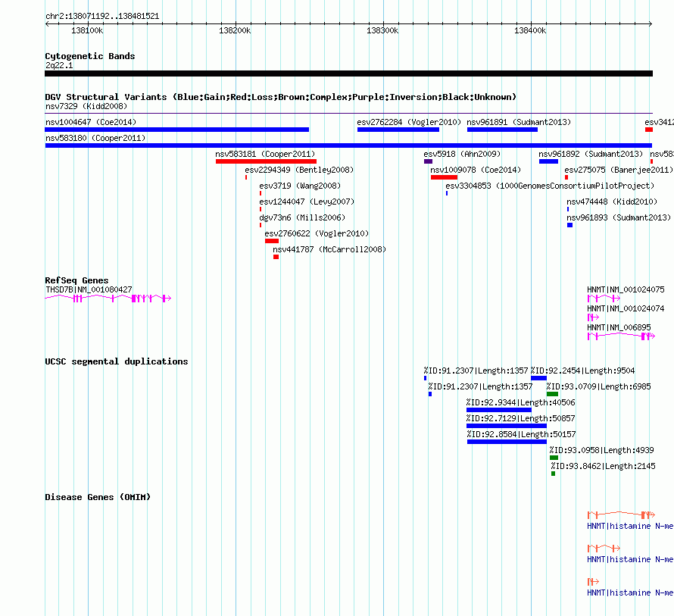674x616 pixels.
Task: Click the THSD7B gene structure glyph
Action: coord(108,298)
